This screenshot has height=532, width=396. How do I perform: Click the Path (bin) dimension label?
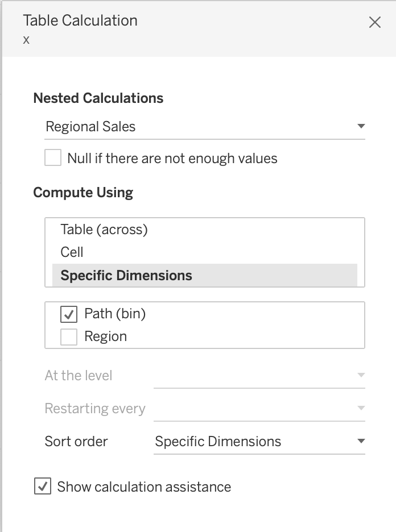(x=115, y=314)
